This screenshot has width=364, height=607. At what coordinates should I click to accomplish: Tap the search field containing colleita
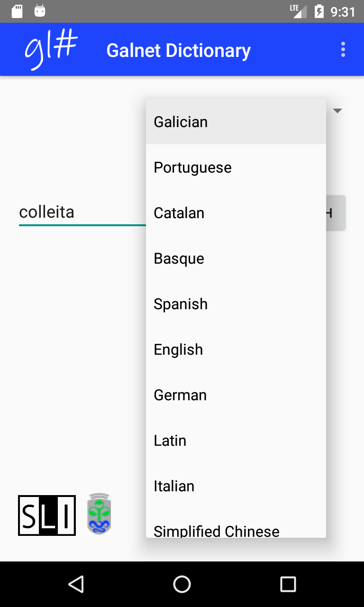click(x=82, y=212)
